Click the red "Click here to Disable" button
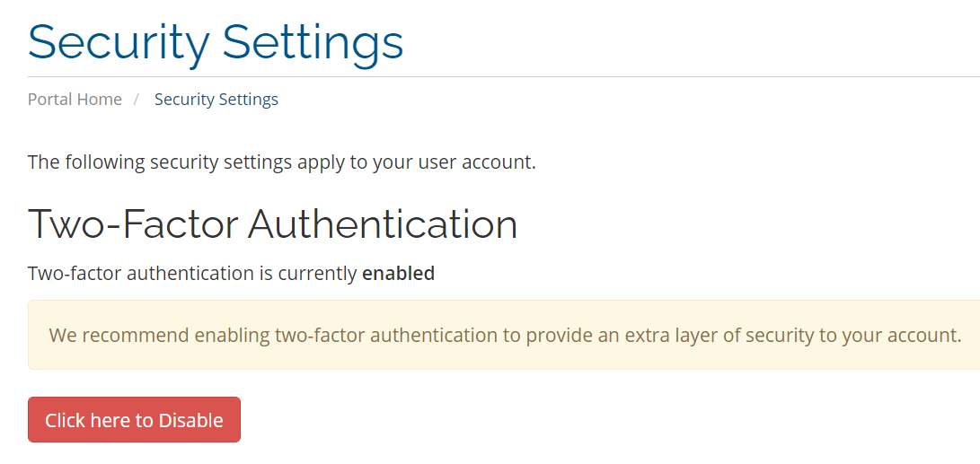This screenshot has height=464, width=980. tap(134, 420)
